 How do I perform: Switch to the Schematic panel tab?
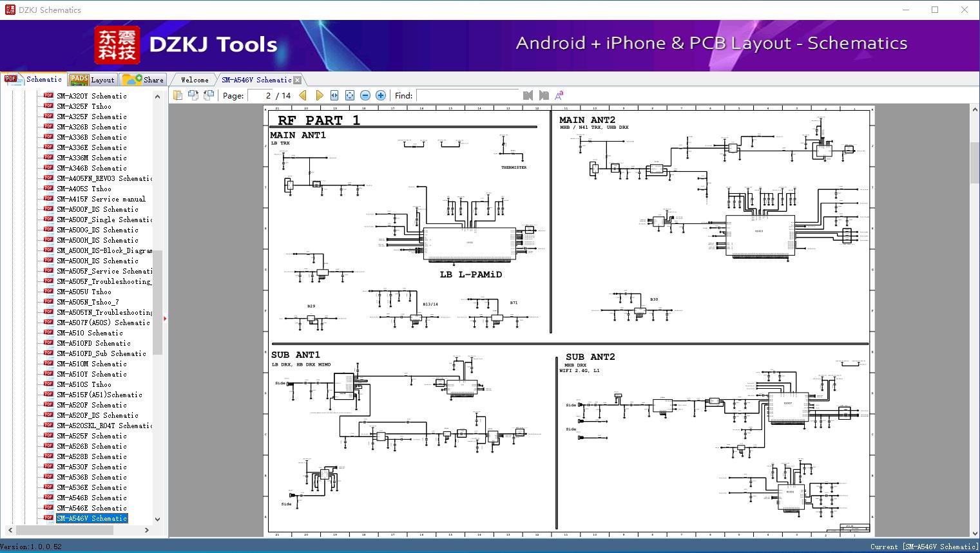34,79
